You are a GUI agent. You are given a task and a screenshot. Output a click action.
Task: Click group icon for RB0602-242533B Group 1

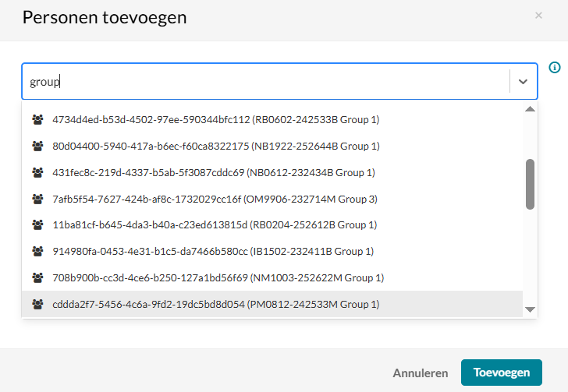tap(37, 119)
